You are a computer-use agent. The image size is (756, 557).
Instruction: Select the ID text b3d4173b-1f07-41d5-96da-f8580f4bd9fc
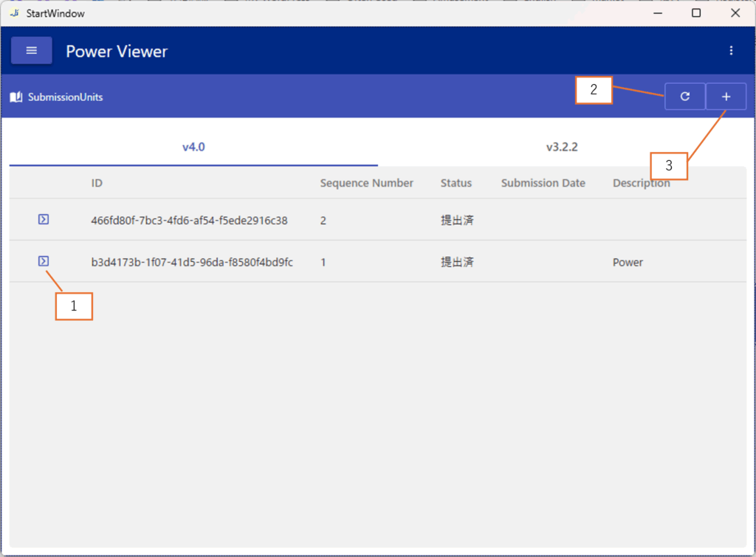[x=192, y=262]
